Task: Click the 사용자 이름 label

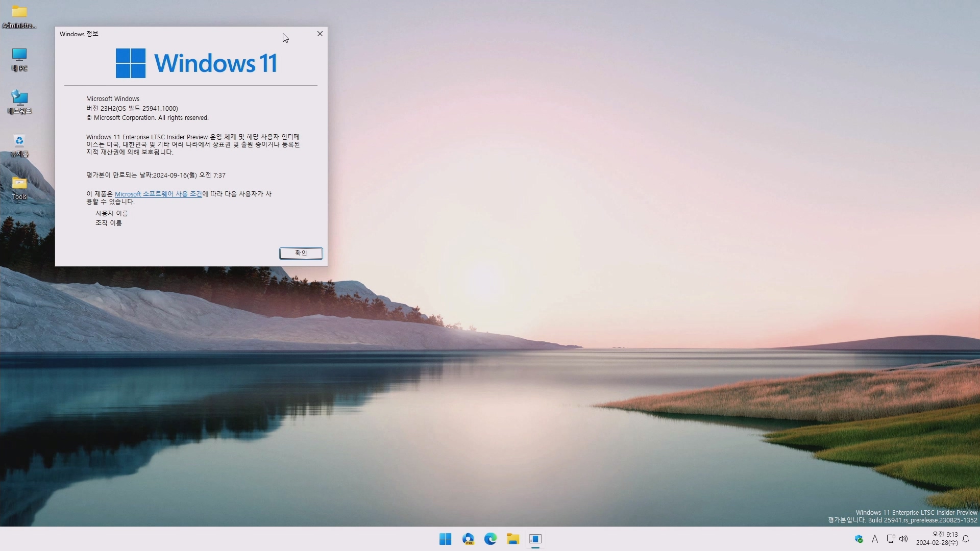Action: tap(111, 213)
